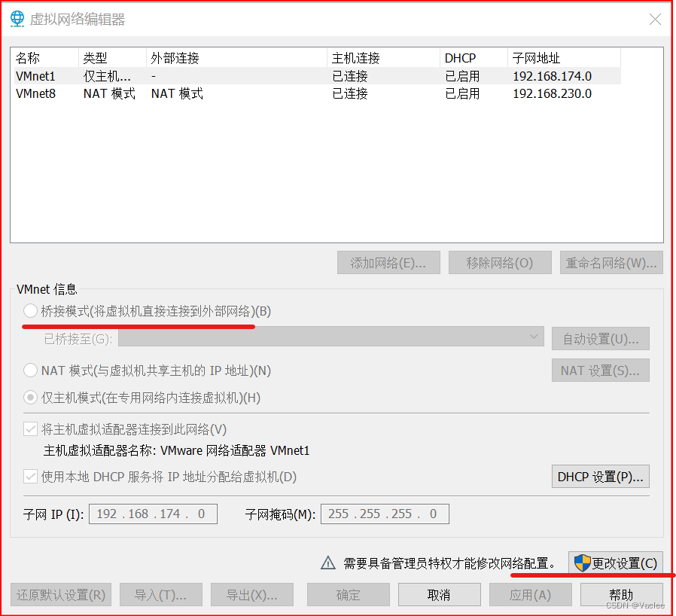Click the 导入(T) button
The height and width of the screenshot is (616, 676).
tap(161, 595)
